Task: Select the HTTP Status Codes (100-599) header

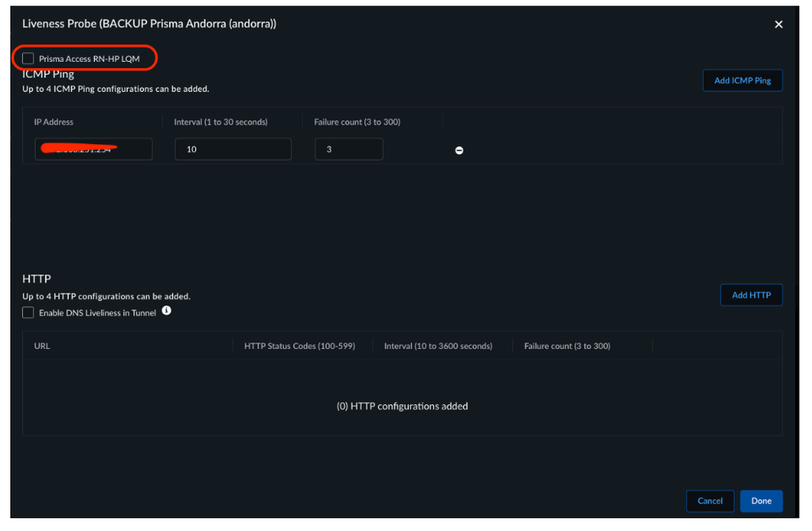Action: click(x=300, y=346)
